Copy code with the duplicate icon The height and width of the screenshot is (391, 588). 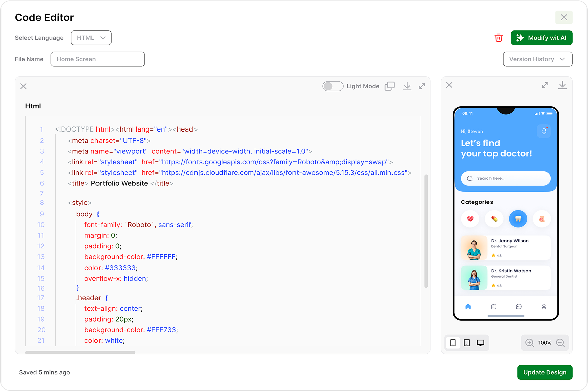[x=389, y=86]
